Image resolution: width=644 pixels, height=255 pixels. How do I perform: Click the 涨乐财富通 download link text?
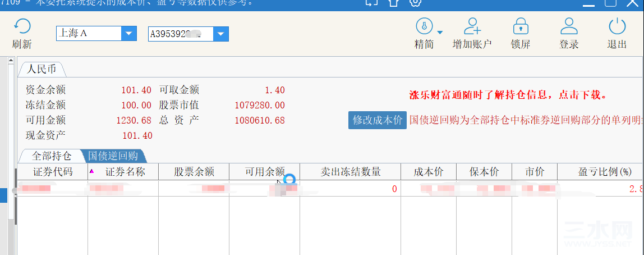pos(508,95)
